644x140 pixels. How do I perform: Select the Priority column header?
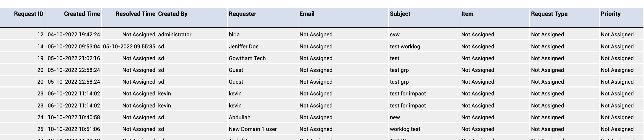[x=611, y=14]
